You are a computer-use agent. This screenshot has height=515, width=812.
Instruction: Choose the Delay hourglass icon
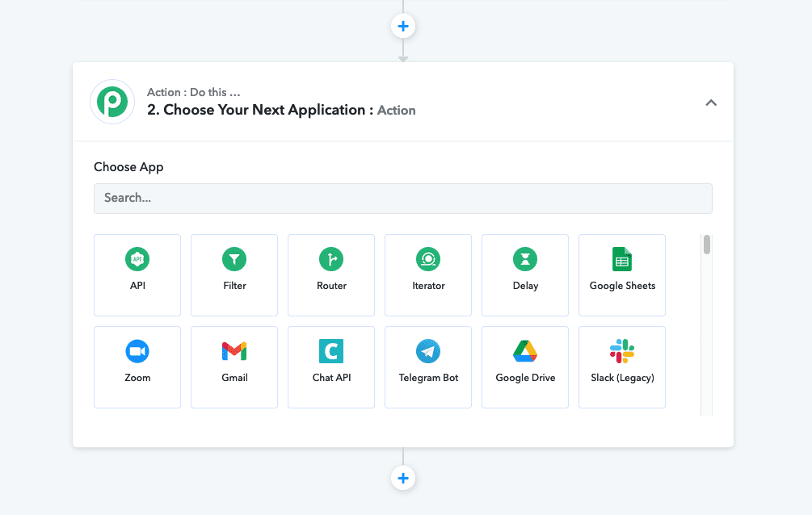[x=525, y=259]
